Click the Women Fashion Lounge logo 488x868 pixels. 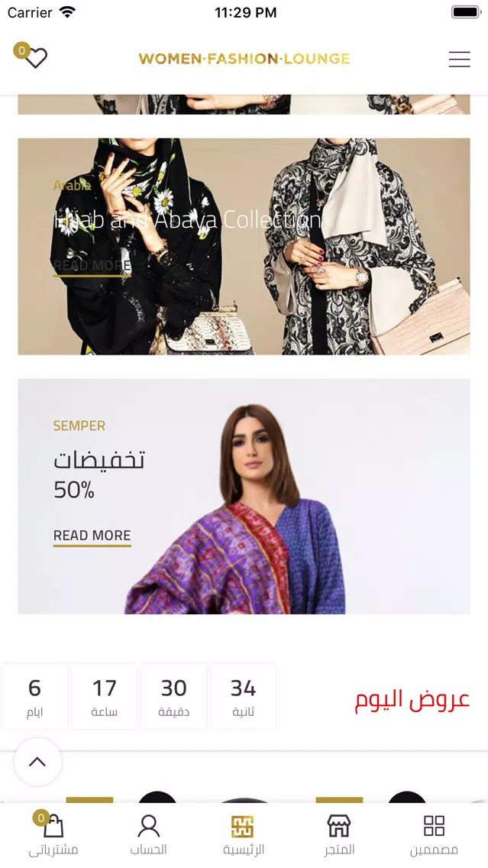tap(244, 59)
